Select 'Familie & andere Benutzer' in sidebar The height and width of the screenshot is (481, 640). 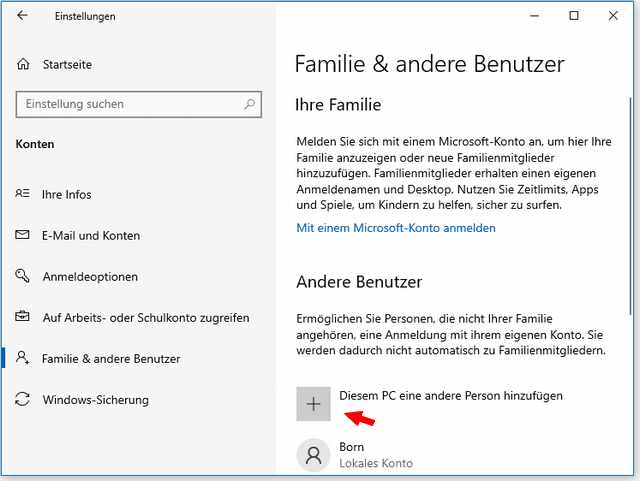click(x=111, y=359)
